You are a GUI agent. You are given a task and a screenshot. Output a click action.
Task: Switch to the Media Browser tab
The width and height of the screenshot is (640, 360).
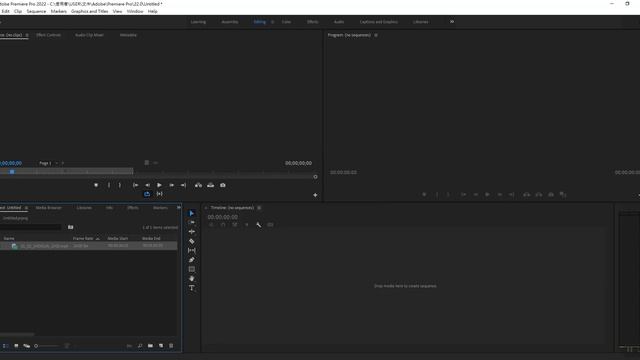[49, 208]
